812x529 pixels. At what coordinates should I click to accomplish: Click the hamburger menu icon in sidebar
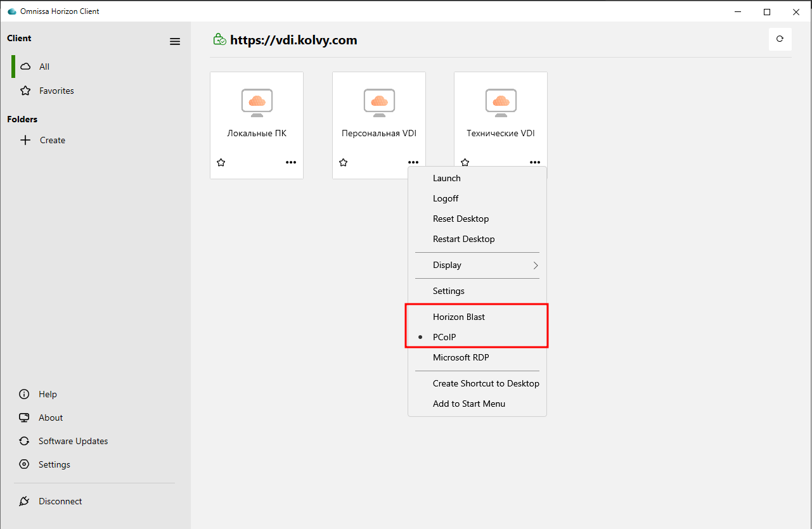click(175, 42)
